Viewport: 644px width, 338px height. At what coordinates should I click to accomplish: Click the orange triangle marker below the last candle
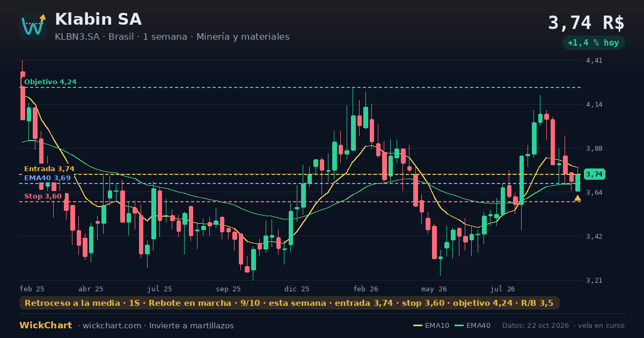point(577,198)
